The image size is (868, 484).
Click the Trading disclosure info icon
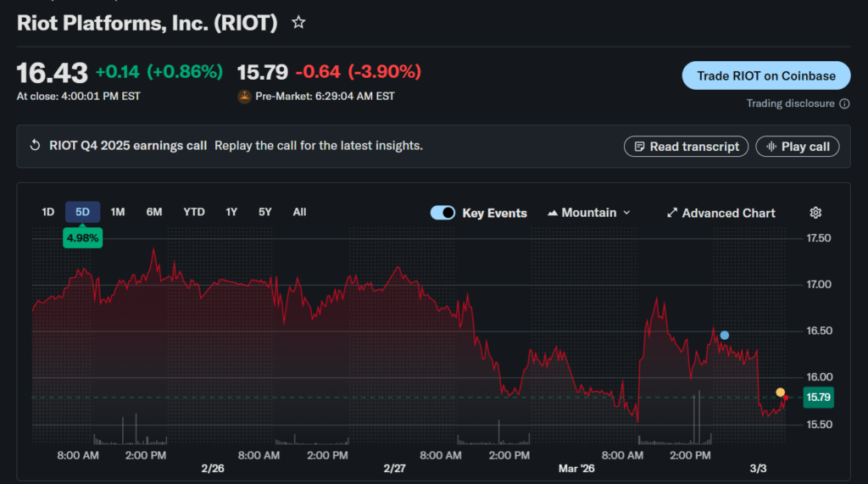pyautogui.click(x=844, y=103)
